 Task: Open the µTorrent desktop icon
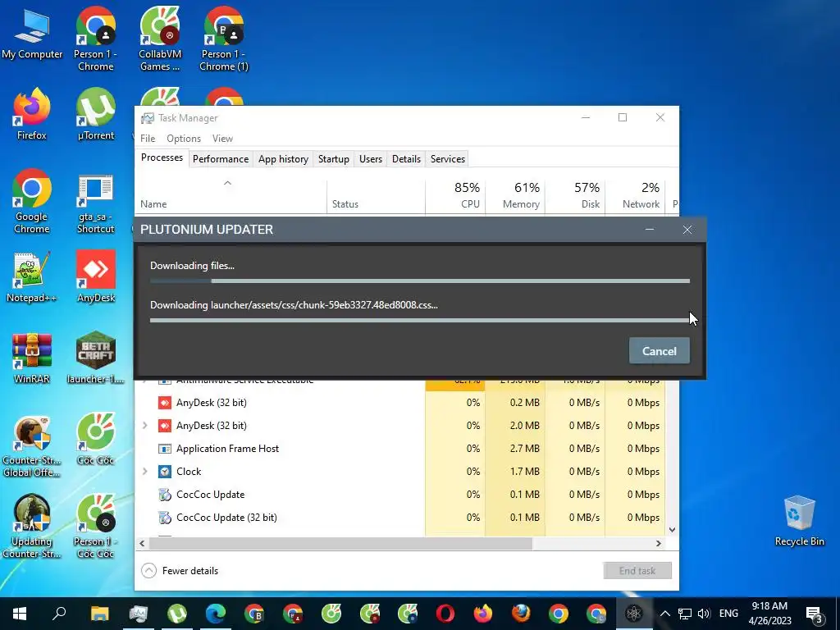click(x=95, y=114)
